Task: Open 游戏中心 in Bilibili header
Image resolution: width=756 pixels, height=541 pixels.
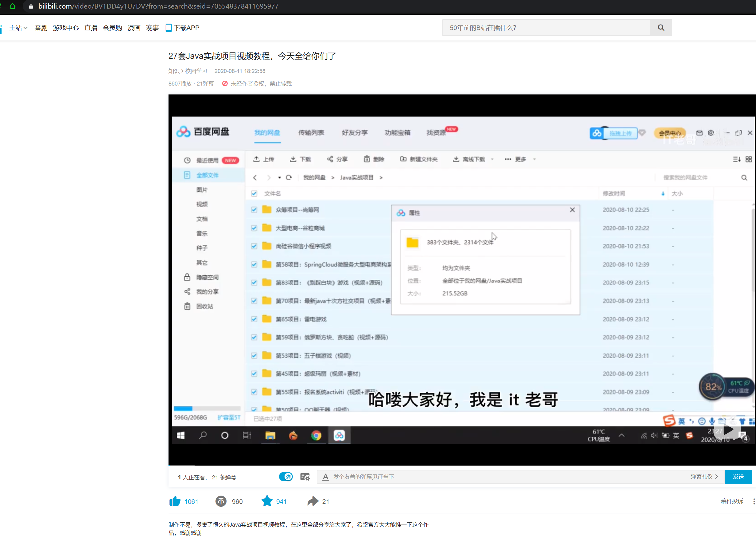Action: 66,28
